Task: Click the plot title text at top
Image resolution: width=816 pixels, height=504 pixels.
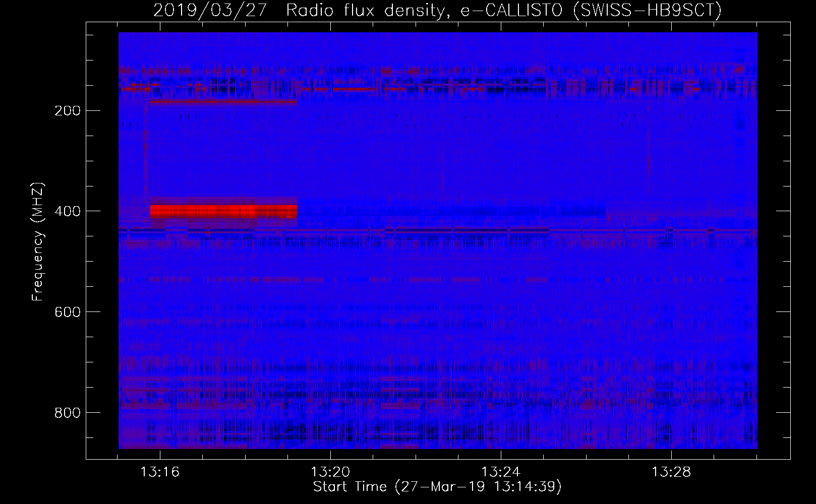Action: [437, 10]
